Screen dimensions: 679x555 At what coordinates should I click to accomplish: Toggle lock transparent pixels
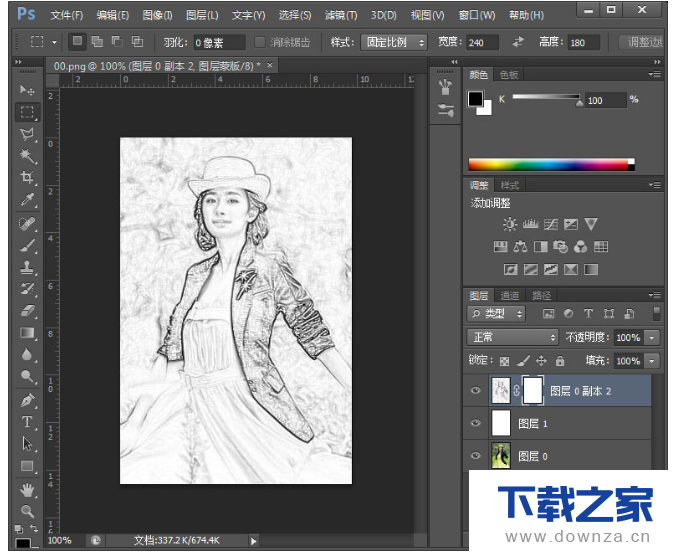coord(504,361)
